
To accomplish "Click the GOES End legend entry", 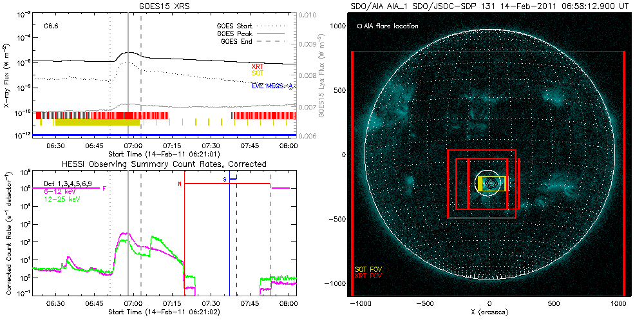I will [236, 41].
